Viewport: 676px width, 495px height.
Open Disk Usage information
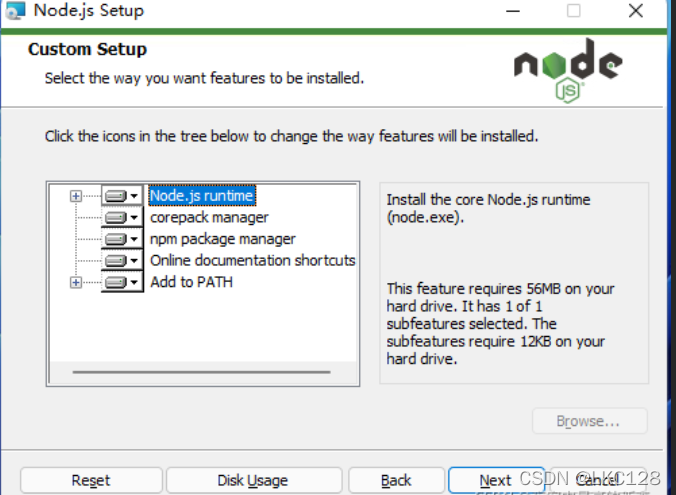253,480
